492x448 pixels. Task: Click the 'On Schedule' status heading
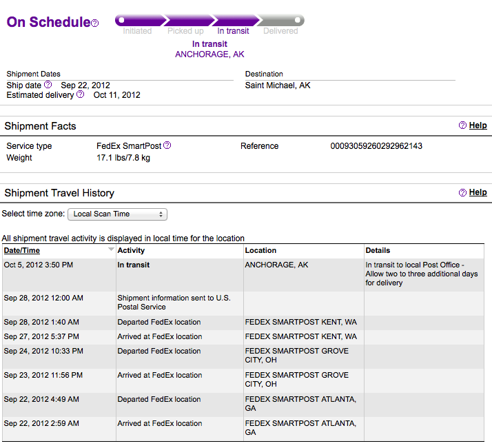[49, 22]
